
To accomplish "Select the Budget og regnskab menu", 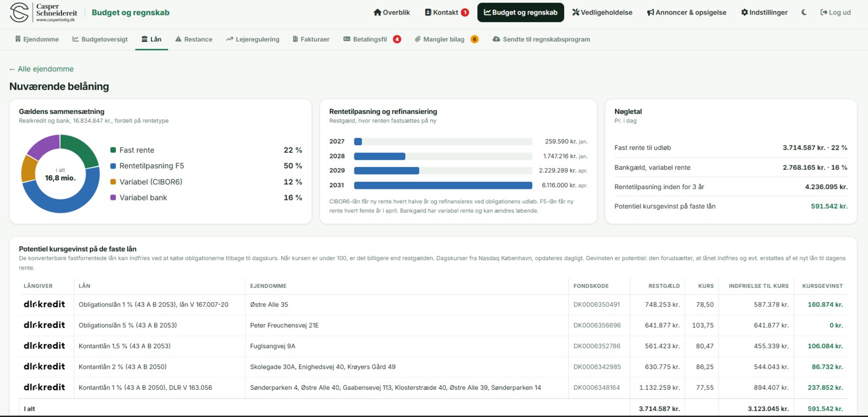I will click(521, 12).
